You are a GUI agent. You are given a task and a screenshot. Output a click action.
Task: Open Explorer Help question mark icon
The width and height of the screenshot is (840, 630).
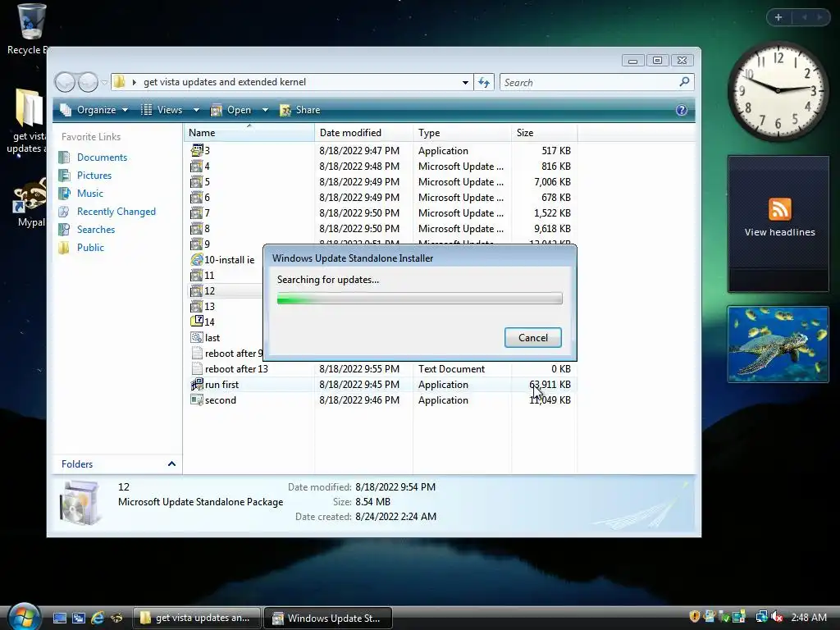click(682, 110)
